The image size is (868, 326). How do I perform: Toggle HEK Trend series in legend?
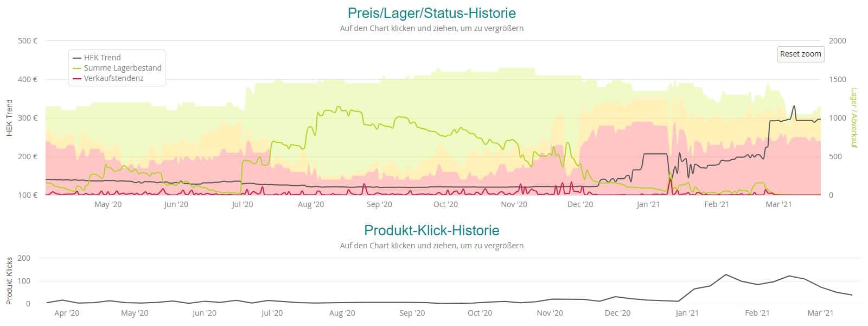pos(102,58)
